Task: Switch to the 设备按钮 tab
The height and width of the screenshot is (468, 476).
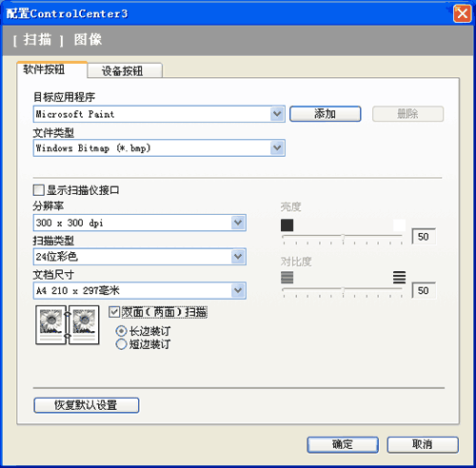Action: 125,70
